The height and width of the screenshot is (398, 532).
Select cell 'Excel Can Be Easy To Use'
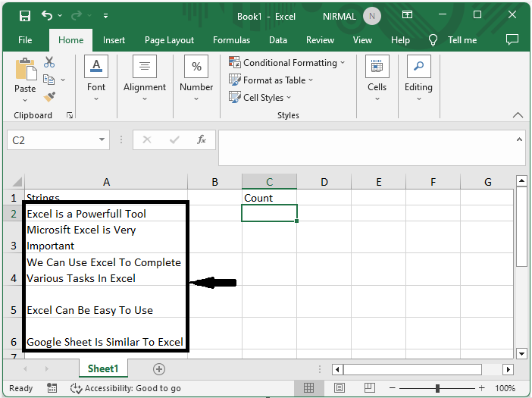coord(106,302)
